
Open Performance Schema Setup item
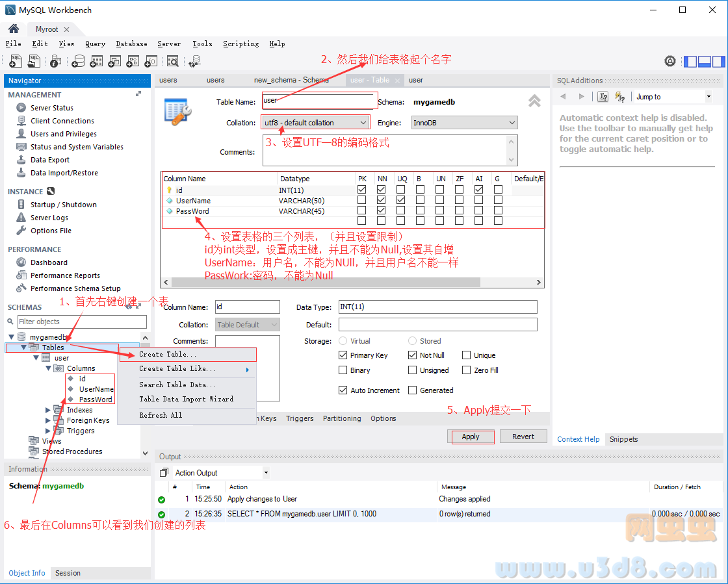click(75, 288)
